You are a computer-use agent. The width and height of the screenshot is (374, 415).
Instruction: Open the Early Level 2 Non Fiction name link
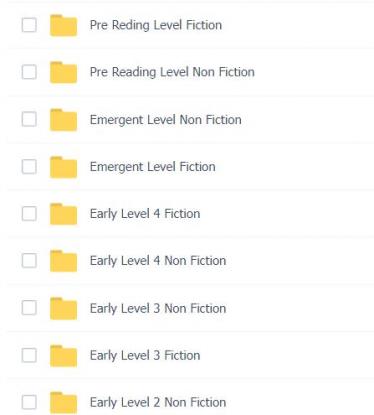pos(158,402)
